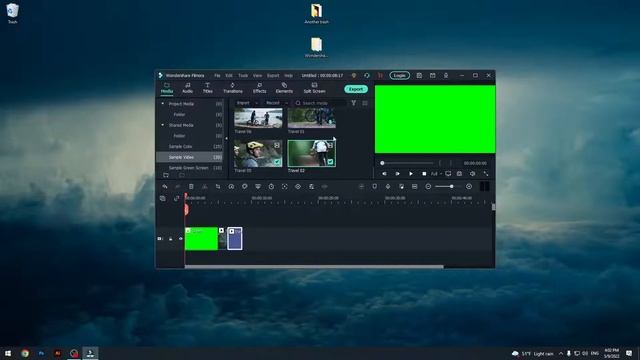
Task: Click the timer duration icon in timeline toolbar
Action: [271, 187]
